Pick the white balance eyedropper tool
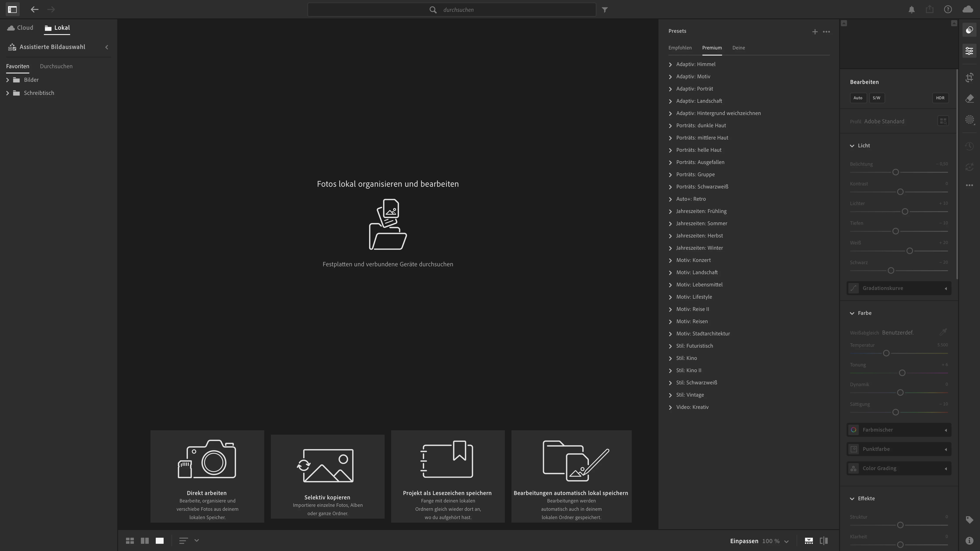Image resolution: width=980 pixels, height=551 pixels. coord(943,332)
